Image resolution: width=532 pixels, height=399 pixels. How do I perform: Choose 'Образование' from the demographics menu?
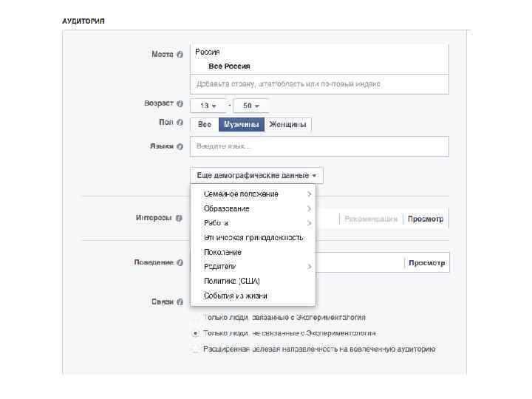pyautogui.click(x=227, y=208)
